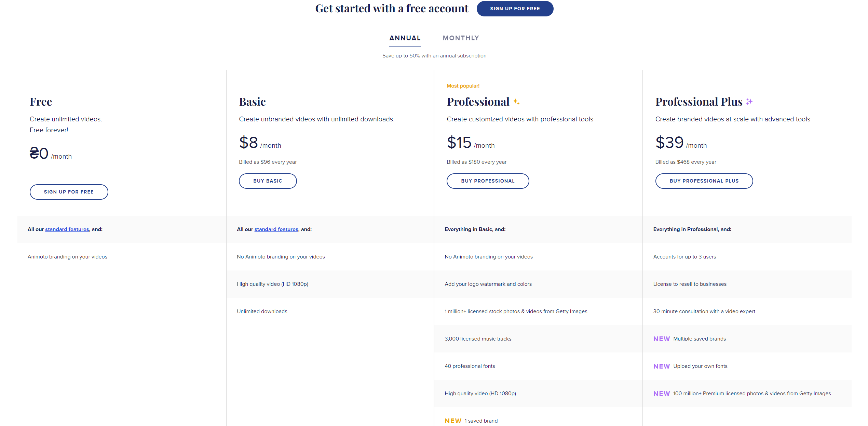Click the Professional Plus plan heading
The height and width of the screenshot is (426, 868).
click(699, 102)
